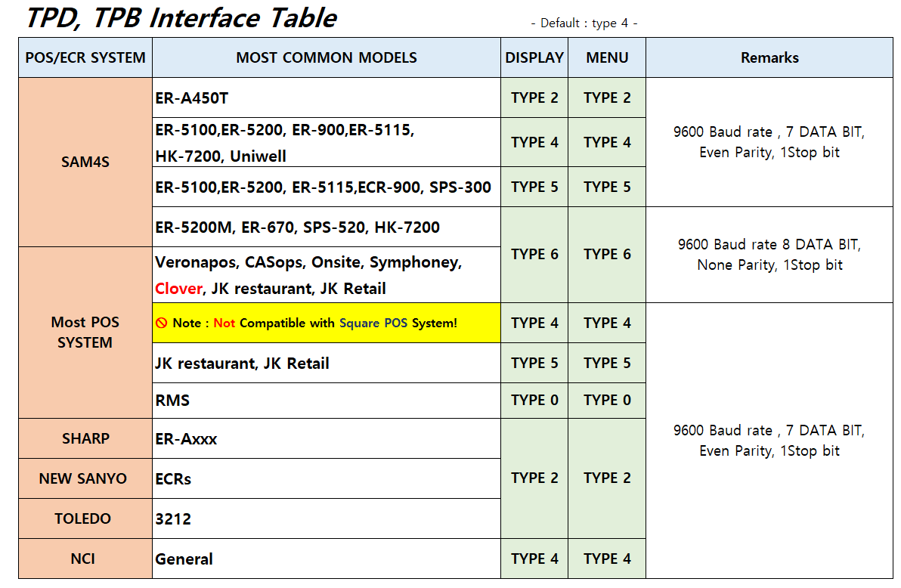This screenshot has height=588, width=901.
Task: Click the 8 DATA BIT remarks cell
Action: (769, 255)
